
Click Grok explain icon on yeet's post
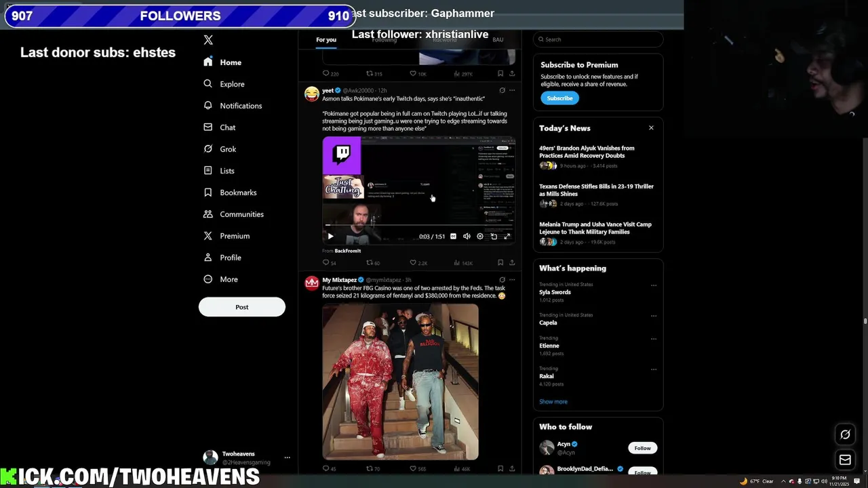(x=502, y=90)
